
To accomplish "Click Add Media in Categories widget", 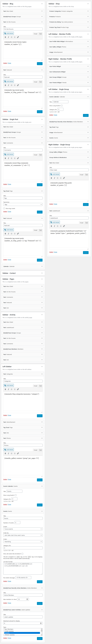I will pyautogui.click(x=9, y=385).
